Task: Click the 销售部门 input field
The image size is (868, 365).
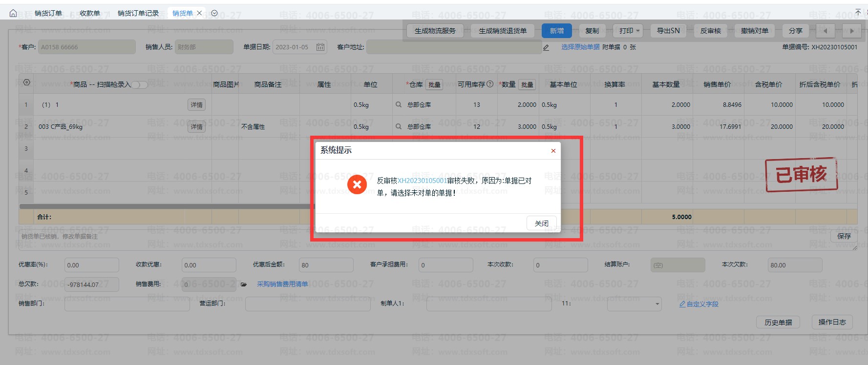Action: tap(127, 304)
